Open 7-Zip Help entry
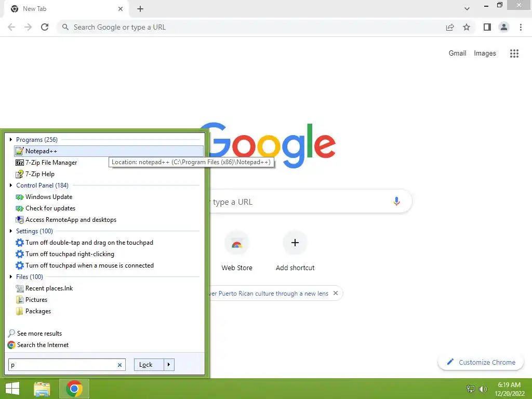The height and width of the screenshot is (399, 532). point(39,174)
